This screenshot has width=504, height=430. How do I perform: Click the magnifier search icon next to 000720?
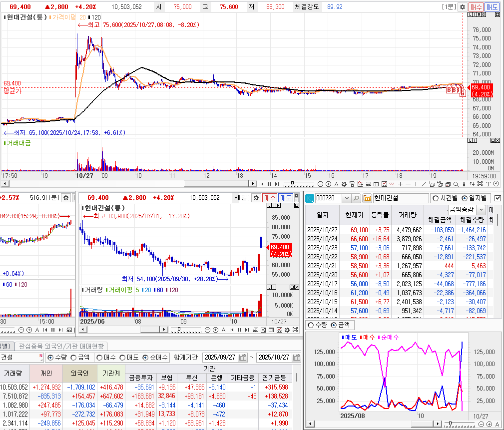coord(356,198)
